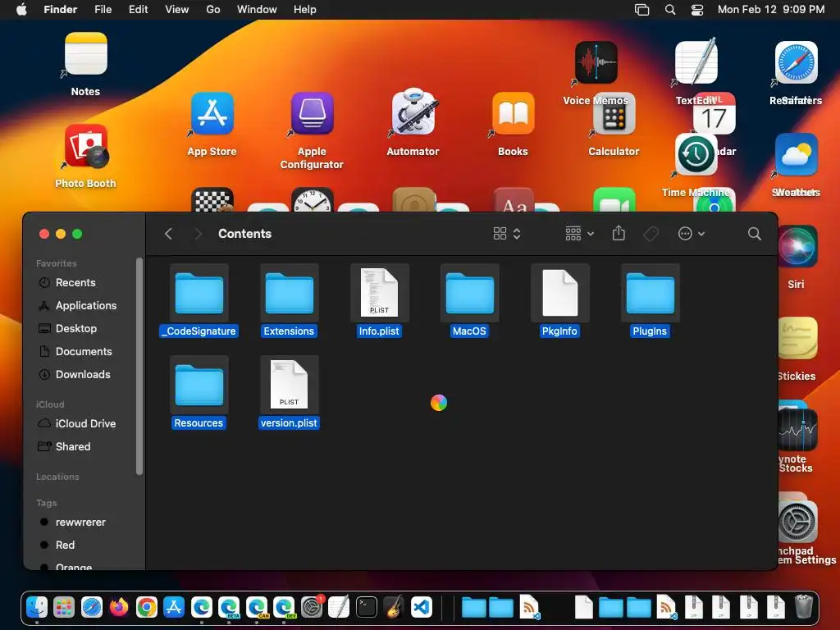Screen dimensions: 840x630
Task: Open the Trash in the Dock
Action: click(803, 607)
